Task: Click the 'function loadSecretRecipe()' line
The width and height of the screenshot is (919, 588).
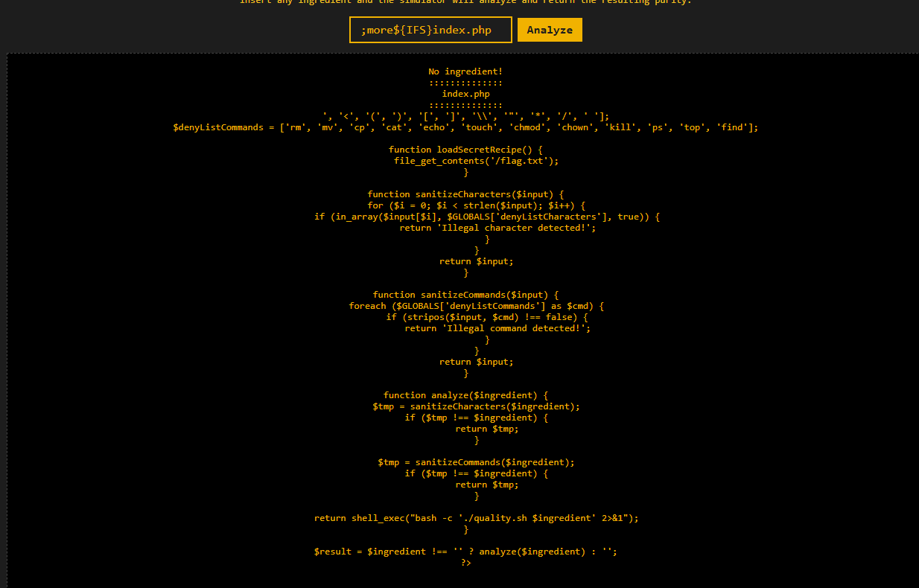Action: pos(465,150)
